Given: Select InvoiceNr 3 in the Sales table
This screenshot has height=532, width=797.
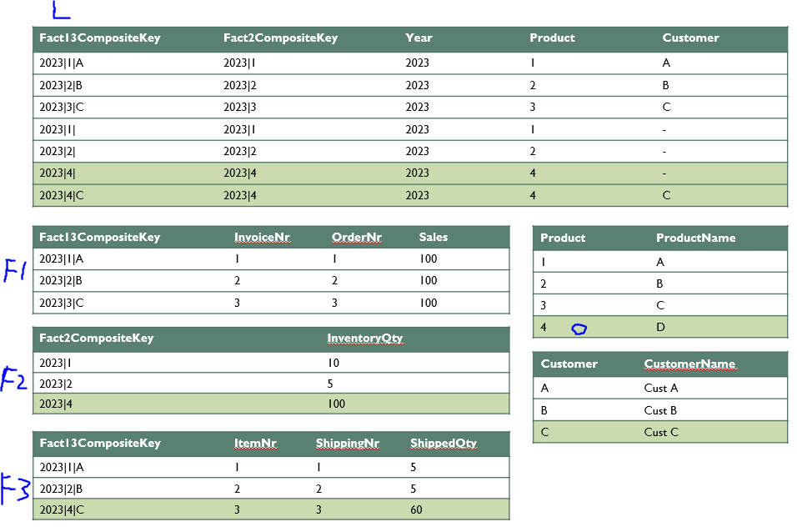Looking at the screenshot, I should [x=238, y=304].
